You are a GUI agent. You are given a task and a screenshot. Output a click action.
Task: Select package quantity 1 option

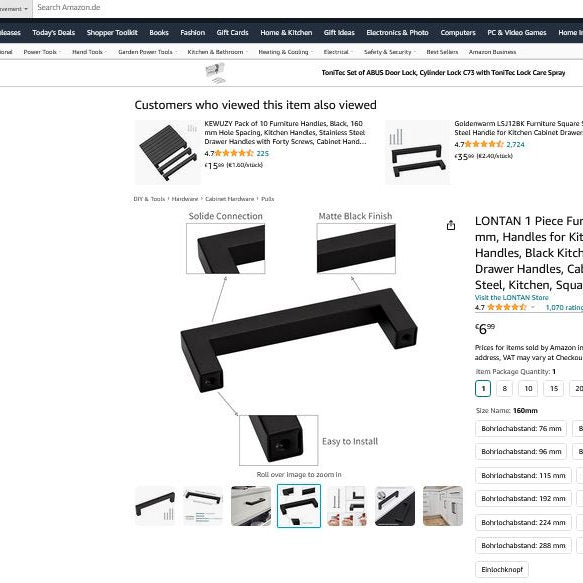(483, 389)
